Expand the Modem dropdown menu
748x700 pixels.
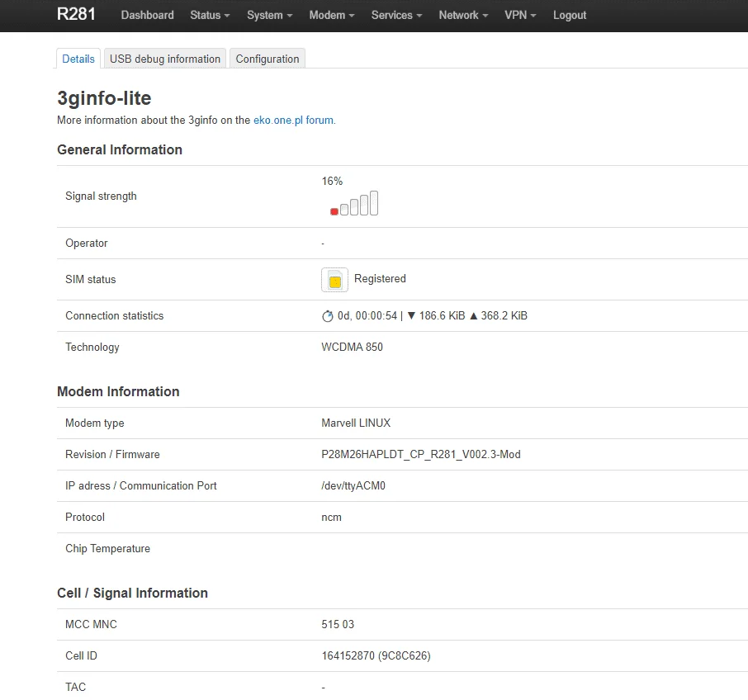[332, 15]
